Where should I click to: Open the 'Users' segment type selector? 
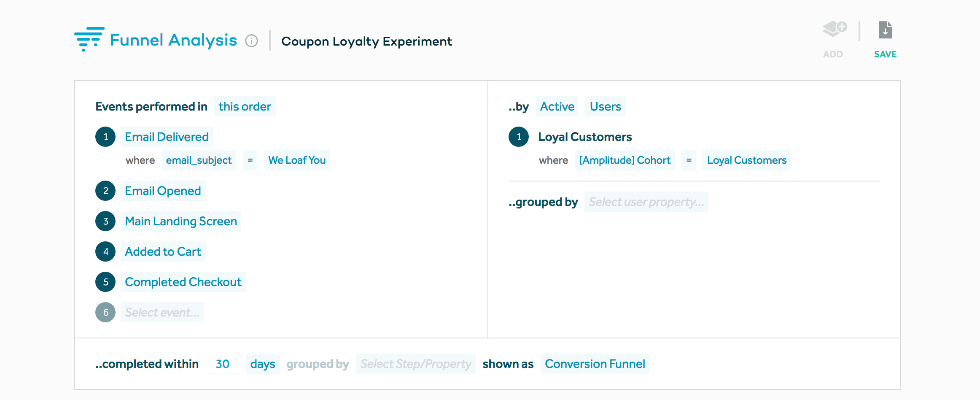coord(605,106)
